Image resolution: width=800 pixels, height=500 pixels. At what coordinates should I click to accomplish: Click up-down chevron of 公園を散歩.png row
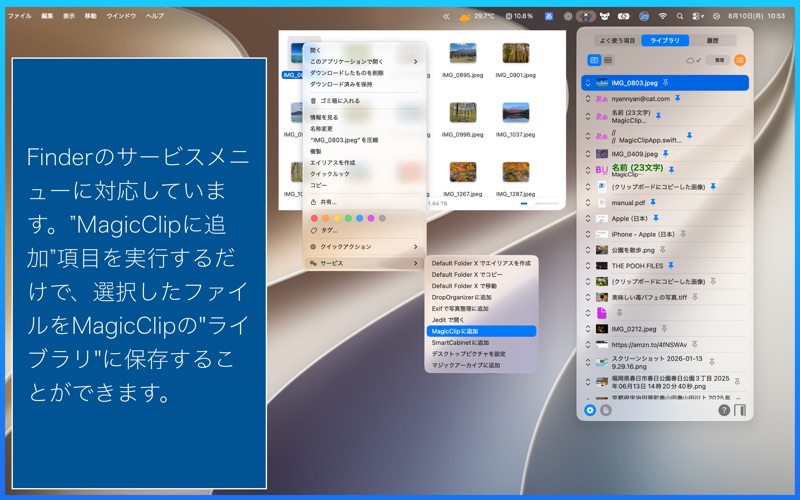click(588, 250)
